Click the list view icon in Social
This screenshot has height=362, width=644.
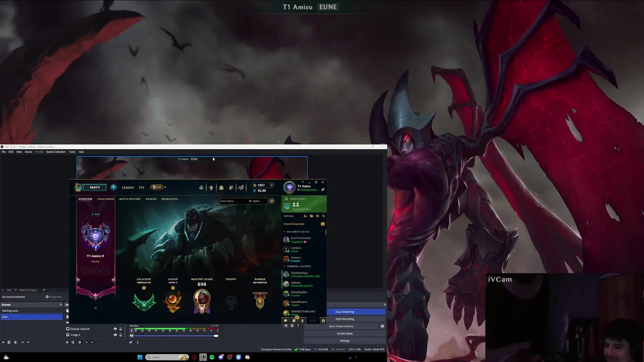tap(317, 216)
